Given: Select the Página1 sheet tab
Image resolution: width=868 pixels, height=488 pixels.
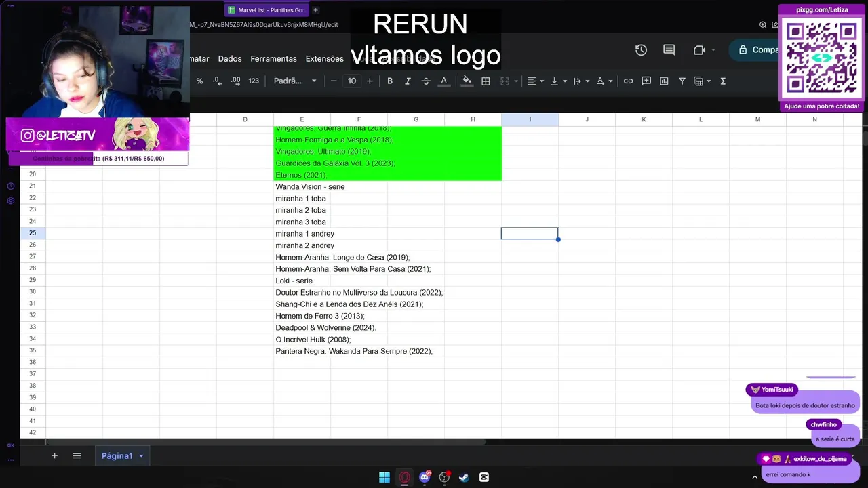Looking at the screenshot, I should [x=117, y=456].
